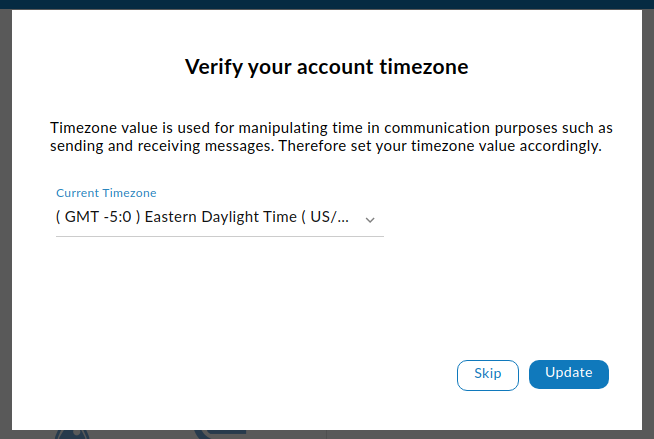Select the Eastern Daylight Time value text
Image resolution: width=654 pixels, height=439 pixels.
[x=221, y=217]
